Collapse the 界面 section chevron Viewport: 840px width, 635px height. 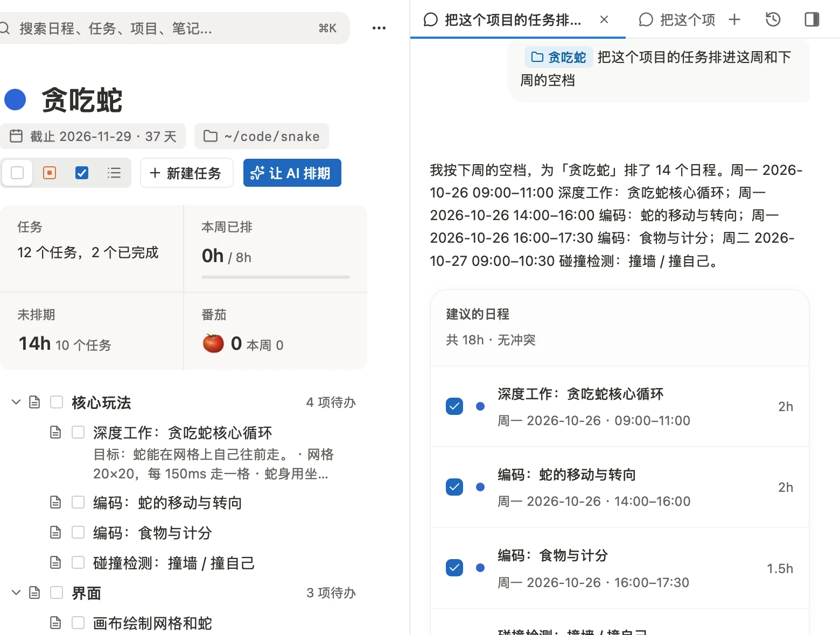(16, 592)
